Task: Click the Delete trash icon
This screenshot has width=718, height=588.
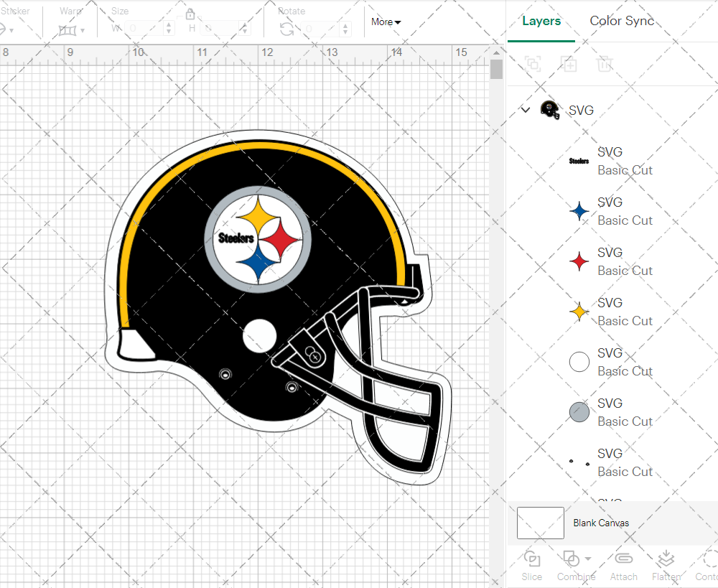Action: click(x=605, y=64)
